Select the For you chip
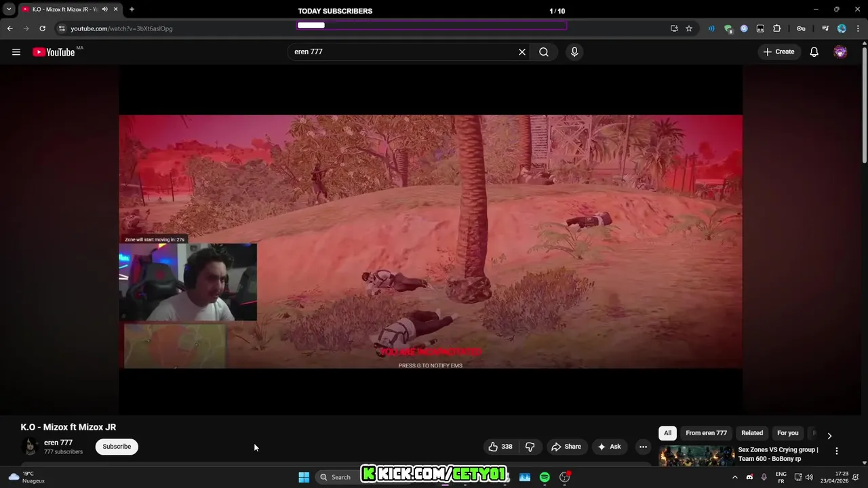Image resolution: width=868 pixels, height=488 pixels. (787, 433)
